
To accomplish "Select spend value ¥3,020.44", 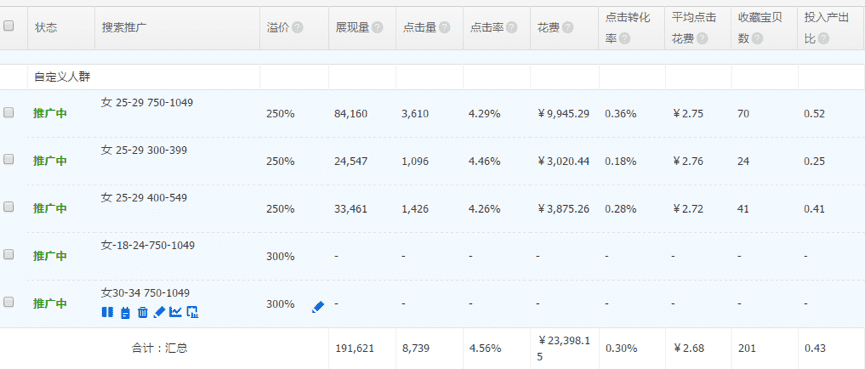I will 563,162.
